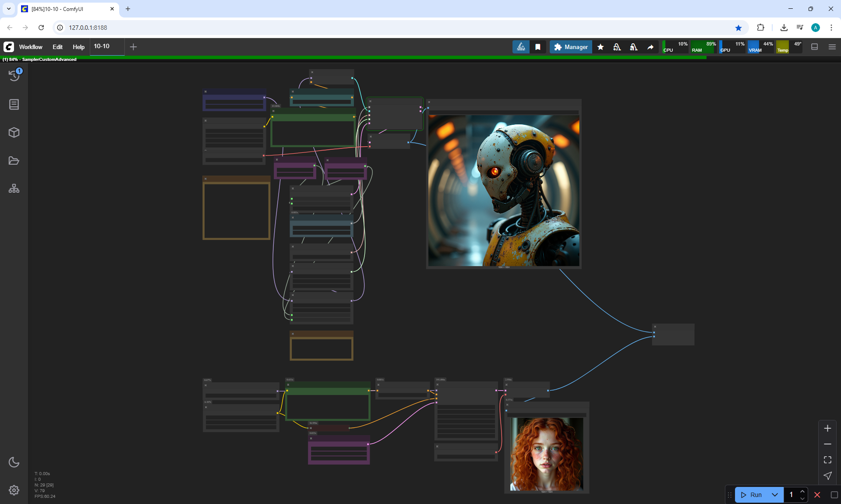
Task: Toggle dark theme moon icon
Action: (14, 462)
